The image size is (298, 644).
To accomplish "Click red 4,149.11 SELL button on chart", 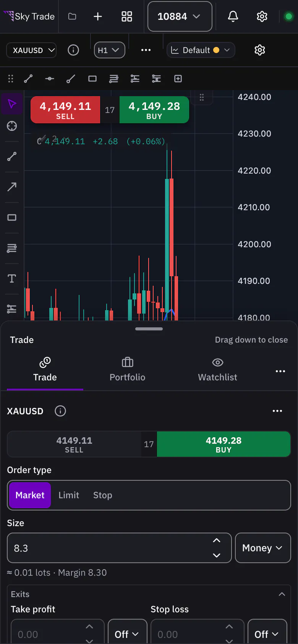I will tap(65, 110).
